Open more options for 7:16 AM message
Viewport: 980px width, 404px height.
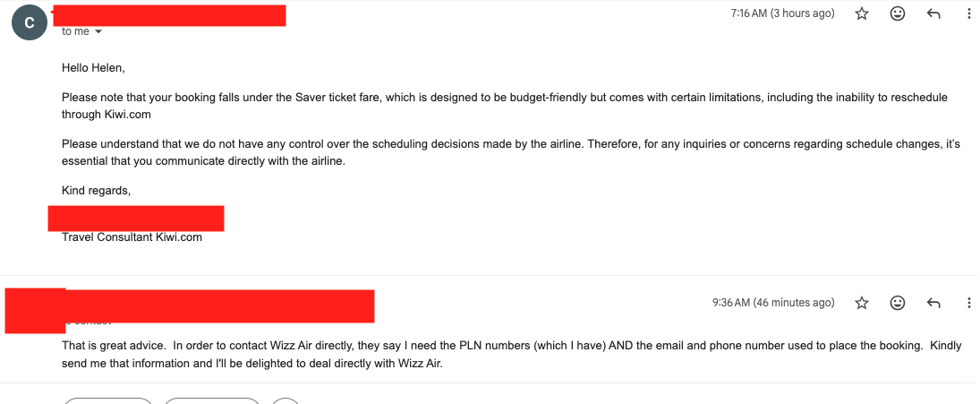click(x=968, y=13)
